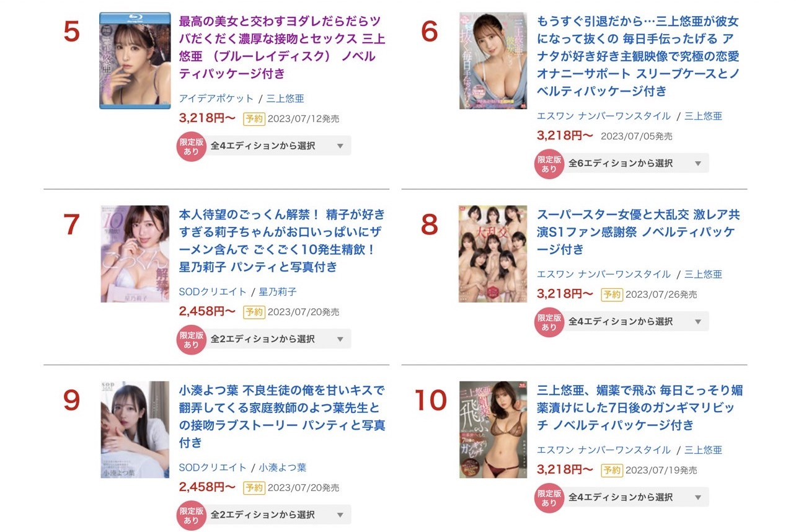This screenshot has height=532, width=796.
Task: Click the rank 10 product cover thumbnail
Action: click(x=493, y=430)
